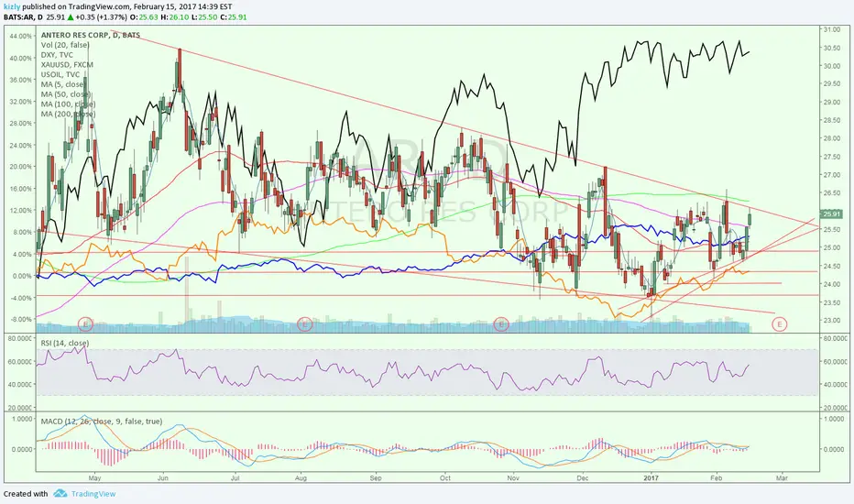This screenshot has width=854, height=504.
Task: Select the 'RSI (14, close)' pane label
Action: click(65, 343)
